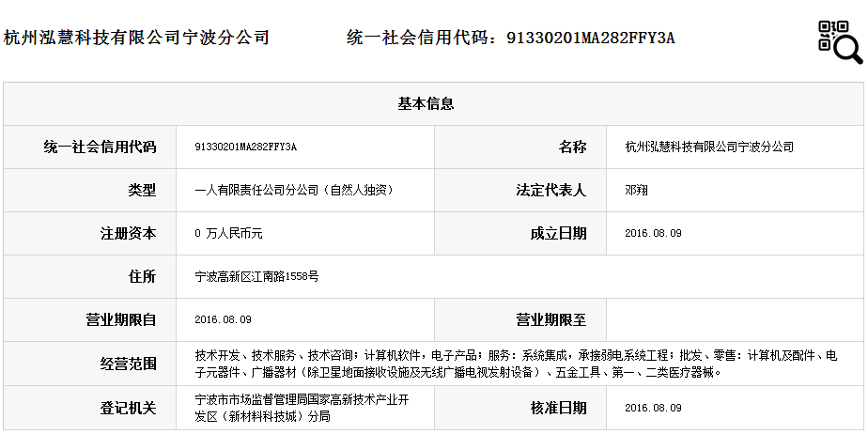This screenshot has width=868, height=434.
Task: Select the 0 万人民币元 value
Action: pos(228,234)
